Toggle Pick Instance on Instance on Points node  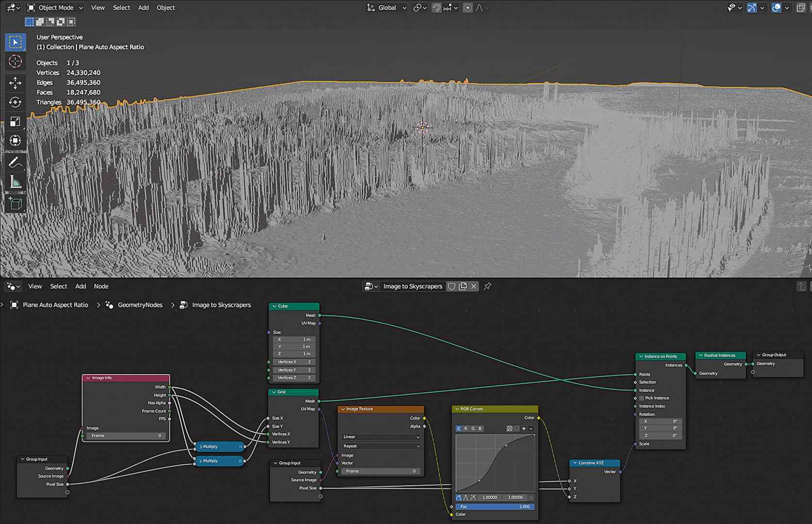[642, 398]
